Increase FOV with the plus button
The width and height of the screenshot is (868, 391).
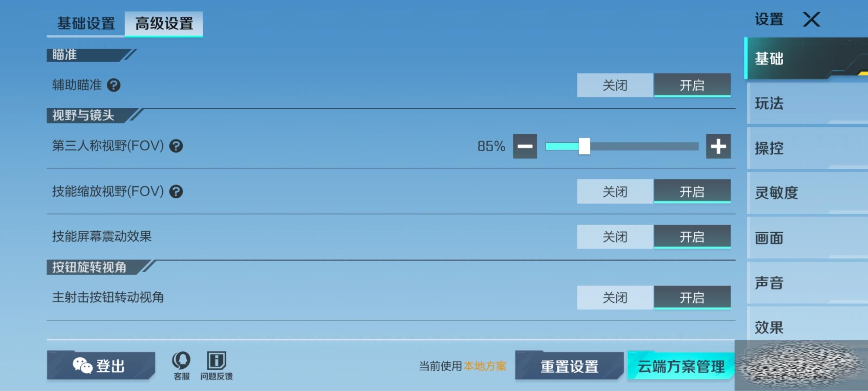(718, 146)
